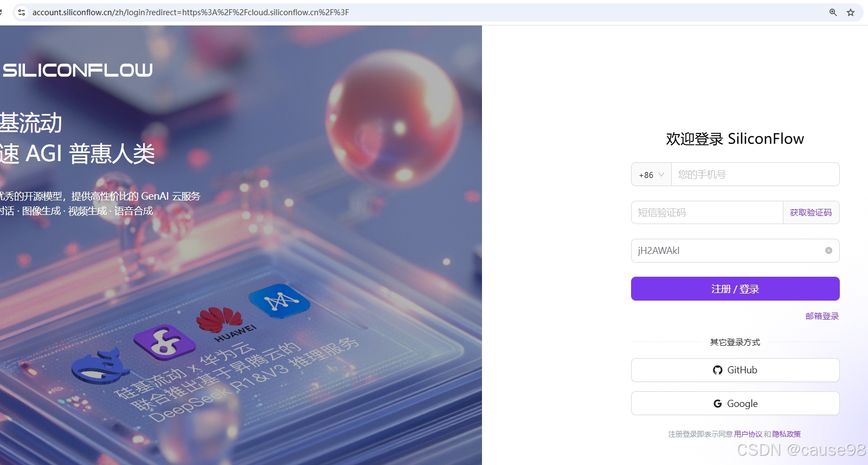Open the 隐私政策 privacy policy link
This screenshot has height=465, width=868.
coord(787,434)
